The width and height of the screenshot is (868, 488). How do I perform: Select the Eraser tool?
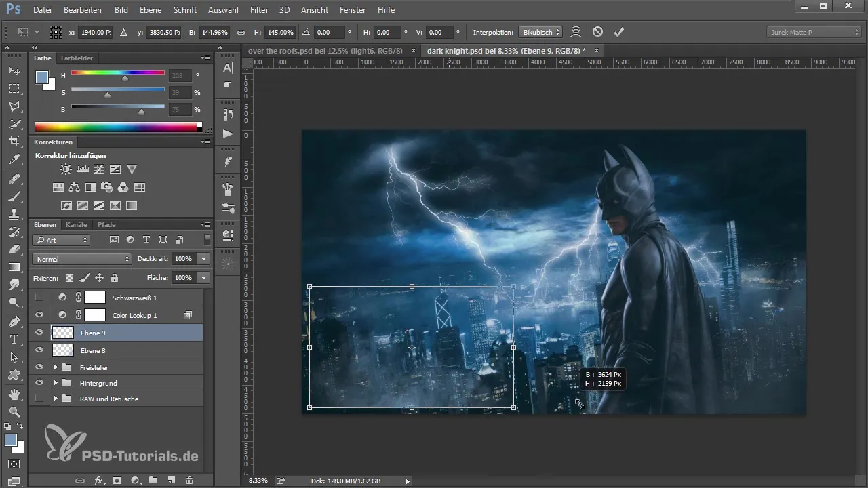coord(14,249)
